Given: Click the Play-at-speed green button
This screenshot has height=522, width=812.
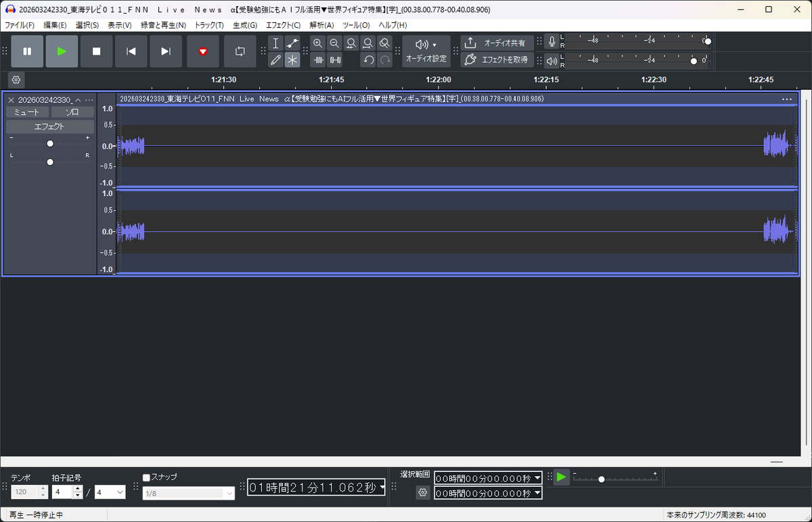Looking at the screenshot, I should 561,477.
